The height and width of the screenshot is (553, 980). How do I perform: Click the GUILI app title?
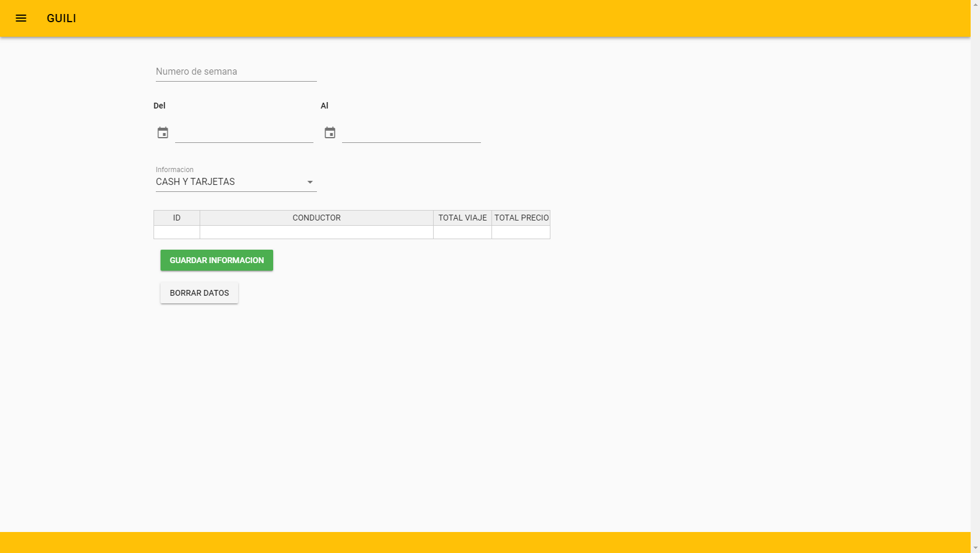point(61,19)
